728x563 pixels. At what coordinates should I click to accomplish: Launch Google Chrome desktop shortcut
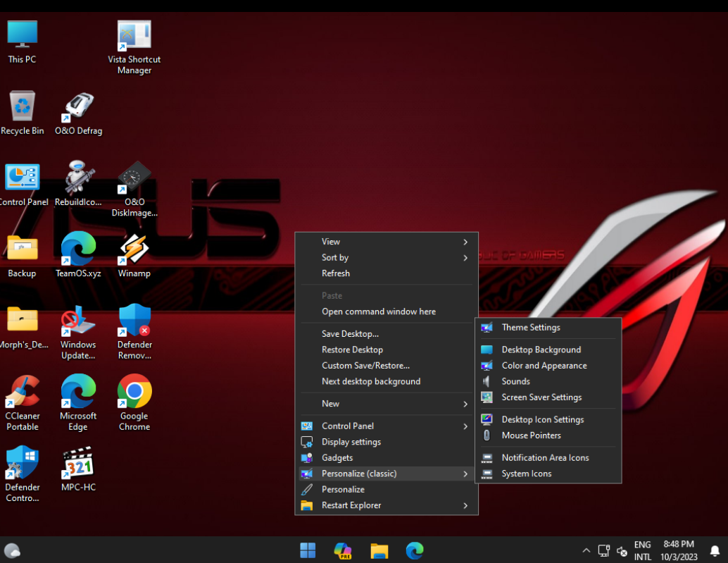point(134,403)
